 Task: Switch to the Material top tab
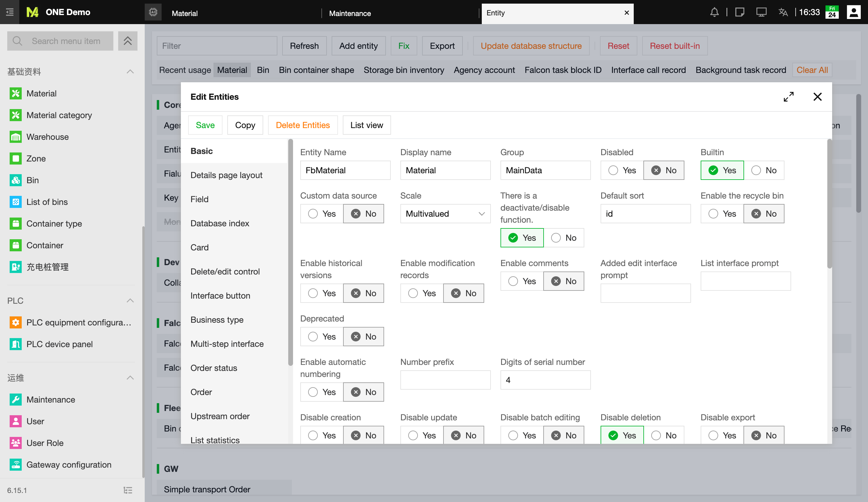pos(185,13)
